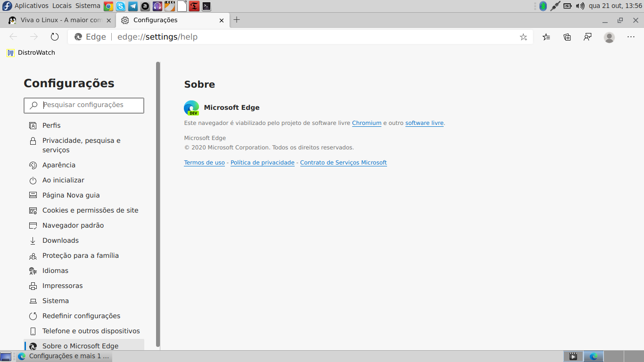Close the Configurações tab
Viewport: 644px width, 362px height.
[222, 20]
